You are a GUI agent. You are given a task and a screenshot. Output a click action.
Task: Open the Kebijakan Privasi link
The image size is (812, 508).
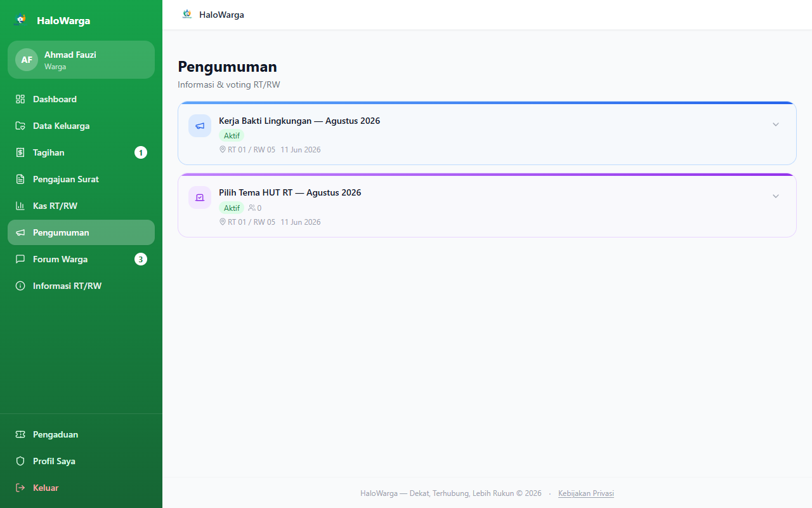click(586, 493)
